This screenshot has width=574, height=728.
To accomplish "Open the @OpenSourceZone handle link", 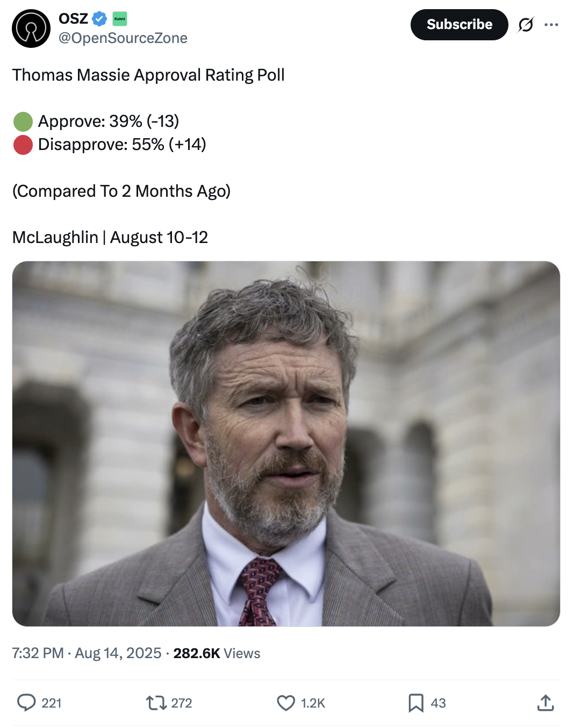I will pos(123,38).
